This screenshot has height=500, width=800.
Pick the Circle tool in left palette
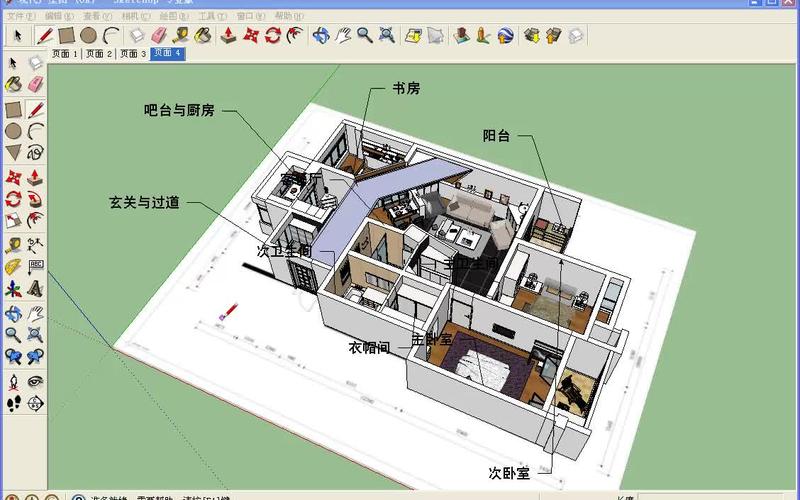[x=13, y=131]
